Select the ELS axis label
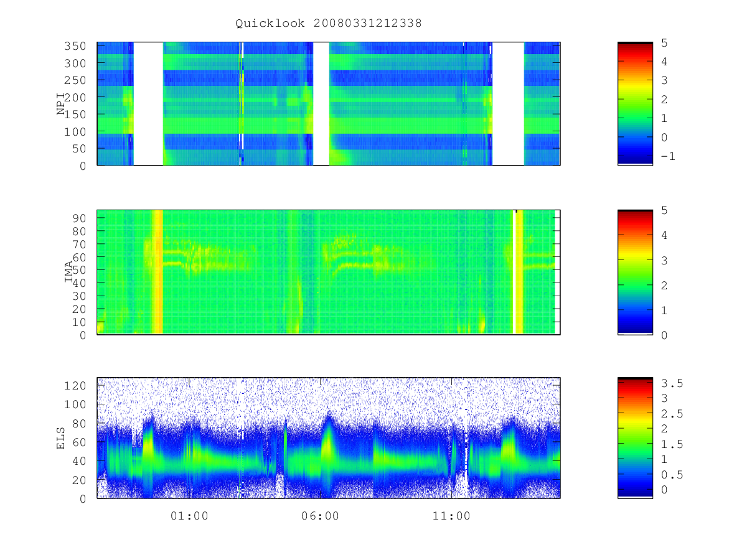 (62, 438)
